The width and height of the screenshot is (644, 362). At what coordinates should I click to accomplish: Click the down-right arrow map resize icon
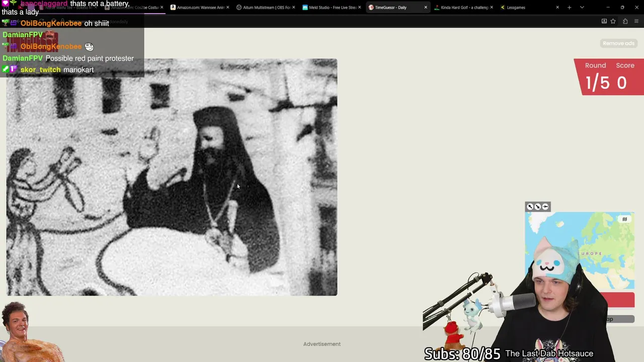click(537, 207)
